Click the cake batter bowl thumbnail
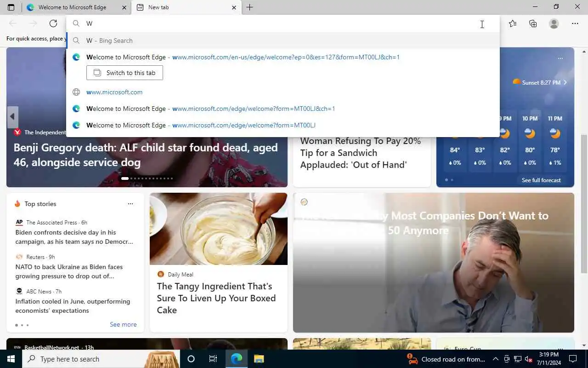Viewport: 588px width, 368px height. pyautogui.click(x=219, y=229)
